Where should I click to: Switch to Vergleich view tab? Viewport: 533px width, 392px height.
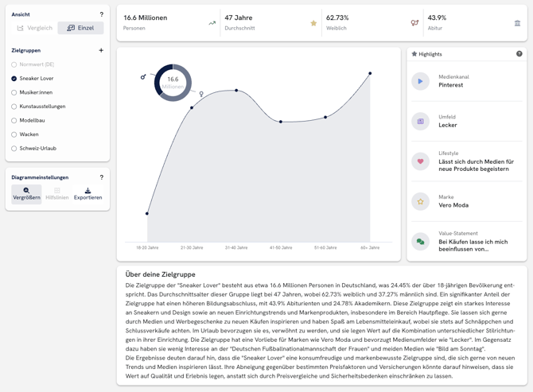coord(35,28)
